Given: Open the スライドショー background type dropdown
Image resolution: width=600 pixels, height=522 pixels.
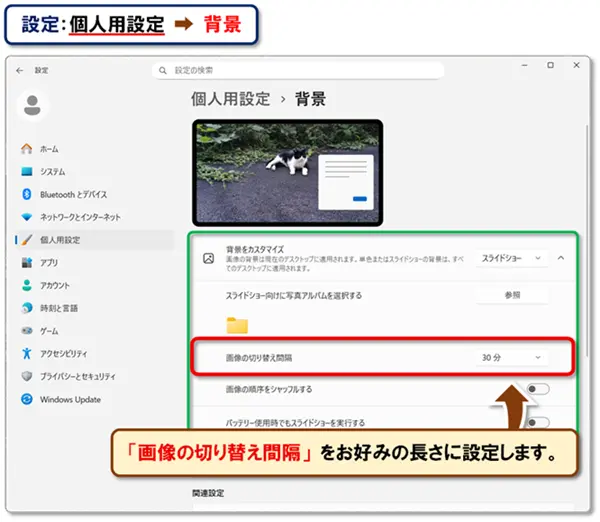Looking at the screenshot, I should point(512,259).
